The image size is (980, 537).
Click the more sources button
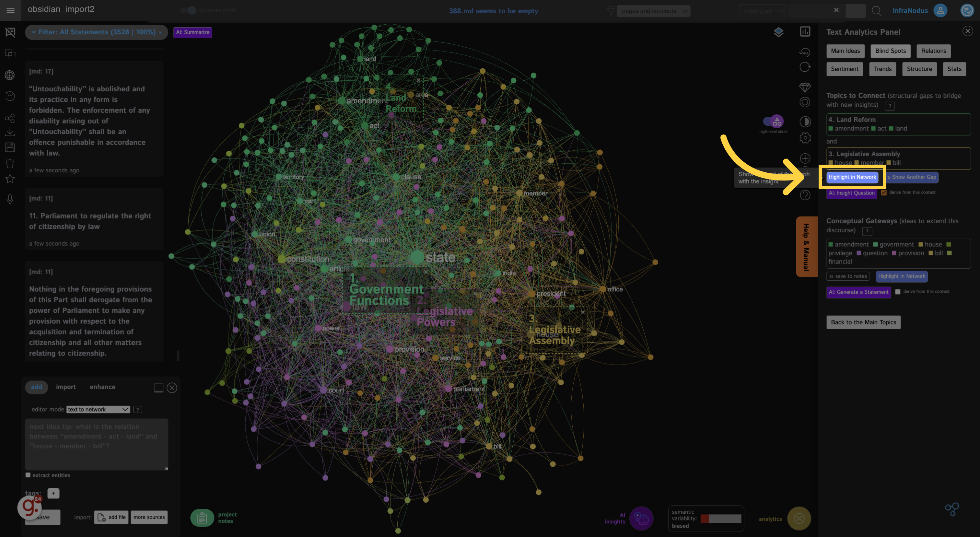pyautogui.click(x=149, y=517)
